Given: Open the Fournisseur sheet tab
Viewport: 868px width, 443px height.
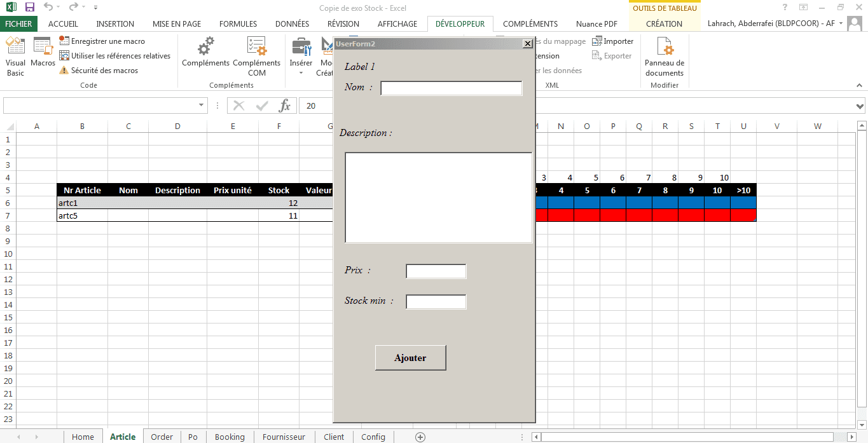Looking at the screenshot, I should tap(284, 437).
